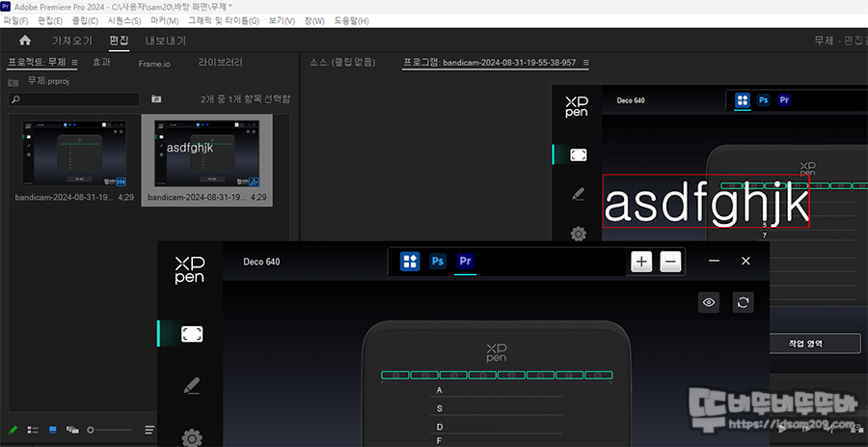Image resolution: width=868 pixels, height=447 pixels.
Task: Switch project panel to freeform view
Action: pyautogui.click(x=72, y=430)
